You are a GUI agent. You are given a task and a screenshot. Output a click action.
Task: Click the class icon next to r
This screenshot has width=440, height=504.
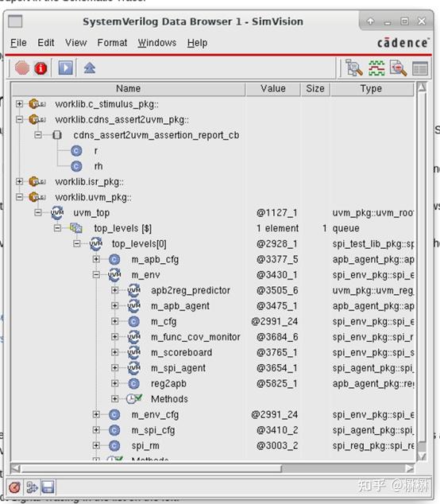pyautogui.click(x=76, y=151)
